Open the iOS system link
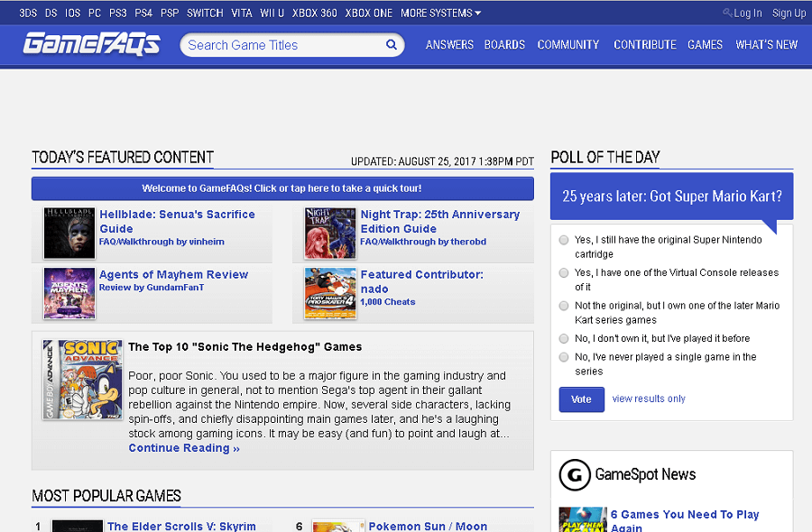This screenshot has width=812, height=532. point(72,13)
